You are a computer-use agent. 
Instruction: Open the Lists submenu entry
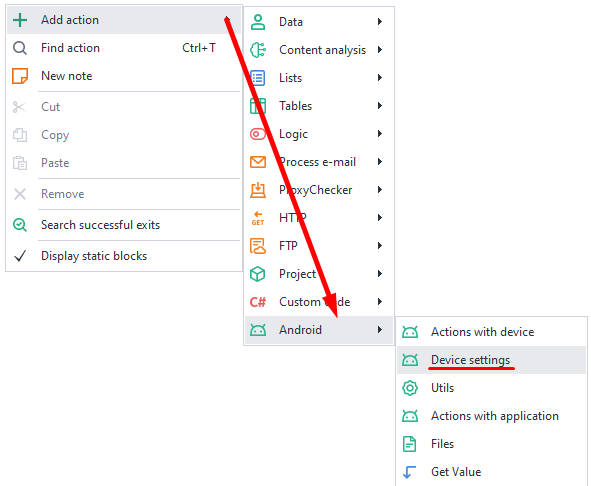319,78
